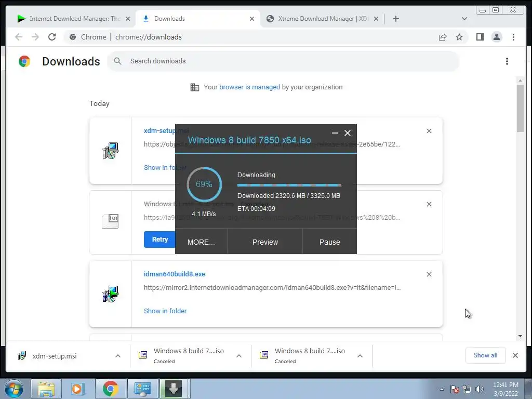
Task: Click the scrollbar down arrow
Action: click(x=520, y=336)
